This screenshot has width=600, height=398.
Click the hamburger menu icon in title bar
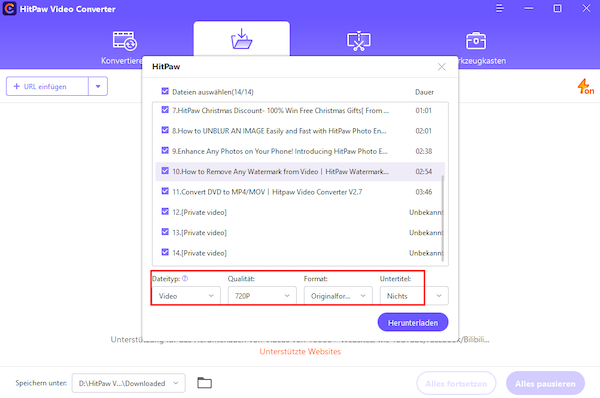pyautogui.click(x=499, y=8)
